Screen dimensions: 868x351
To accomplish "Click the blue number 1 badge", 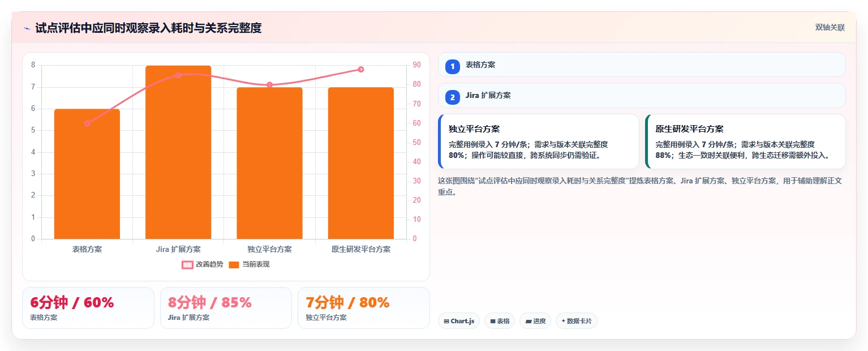I will (452, 66).
